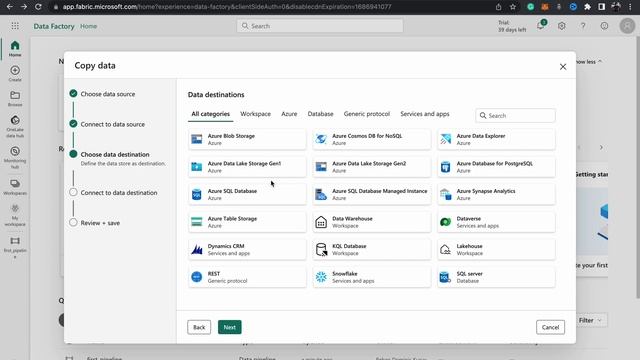Switch to the Database tab

click(x=320, y=114)
